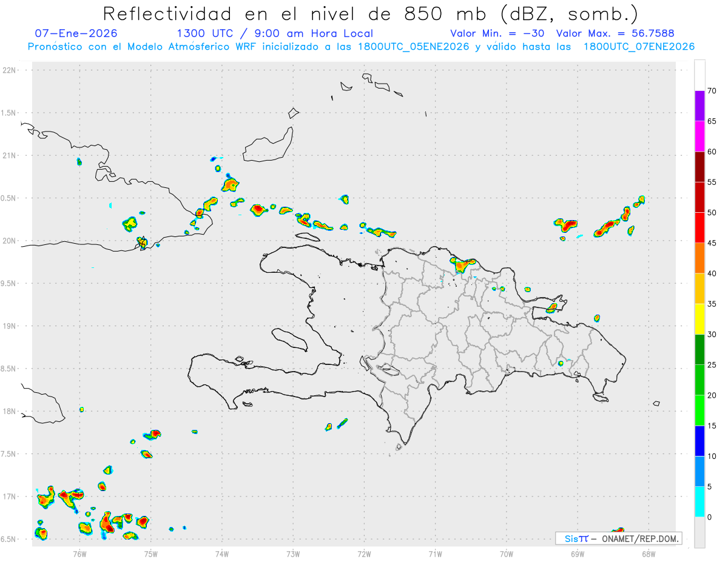
Task: Click the magenta 60–65 dBZ colorbar segment
Action: 699,136
